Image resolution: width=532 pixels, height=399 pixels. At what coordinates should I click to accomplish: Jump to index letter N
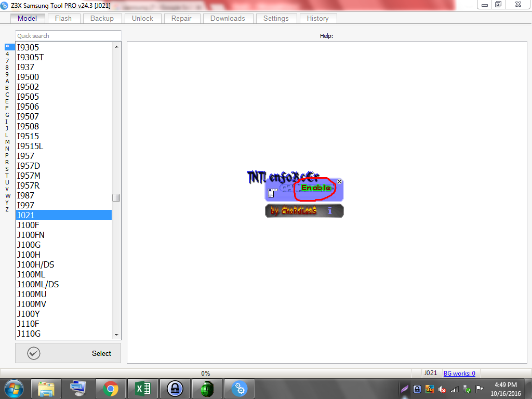(7, 149)
